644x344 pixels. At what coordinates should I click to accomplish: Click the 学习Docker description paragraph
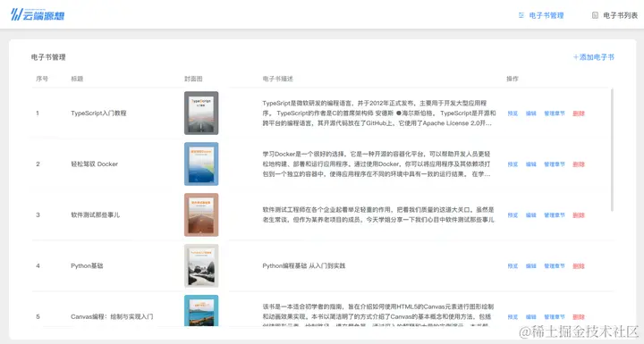click(377, 164)
